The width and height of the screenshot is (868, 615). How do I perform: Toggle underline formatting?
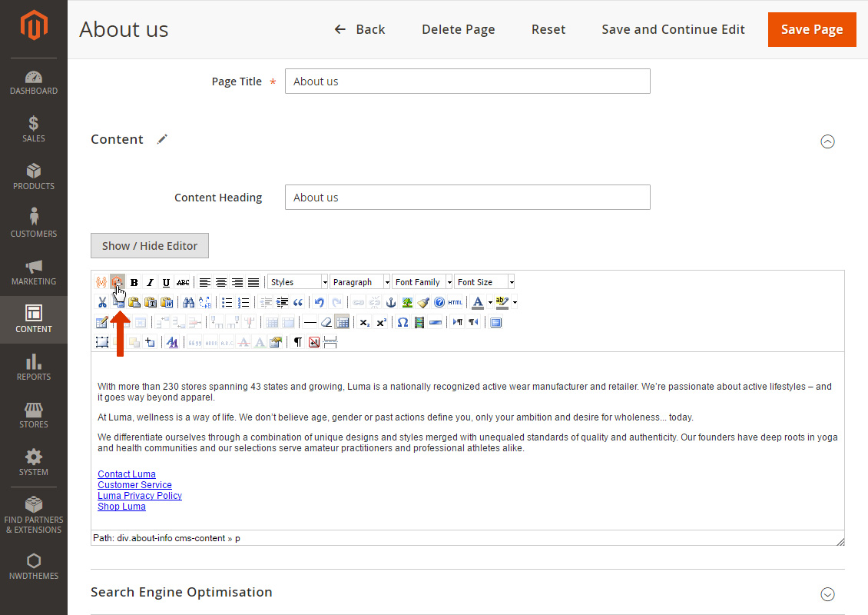coord(166,282)
